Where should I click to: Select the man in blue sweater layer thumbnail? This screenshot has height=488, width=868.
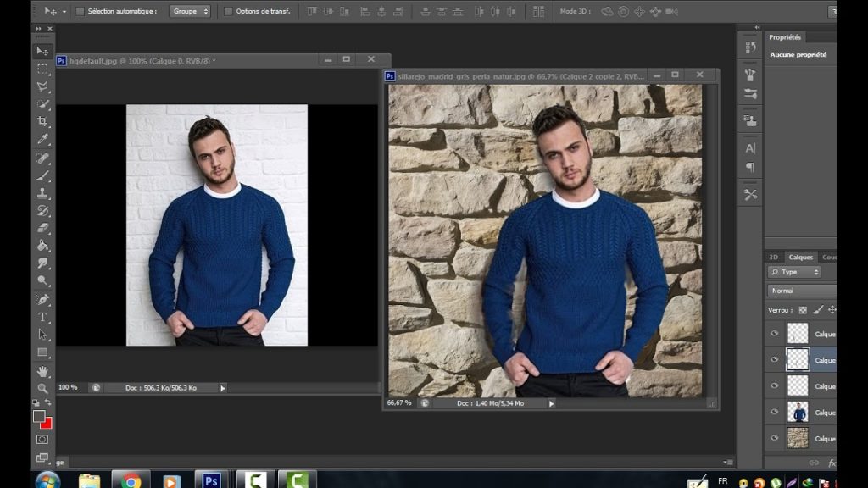(x=798, y=413)
